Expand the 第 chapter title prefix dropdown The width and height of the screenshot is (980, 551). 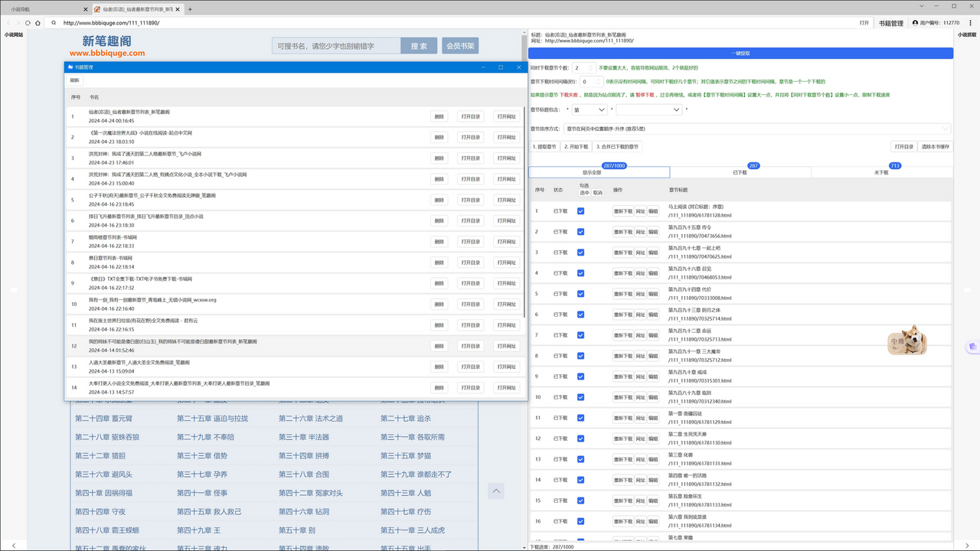point(590,110)
